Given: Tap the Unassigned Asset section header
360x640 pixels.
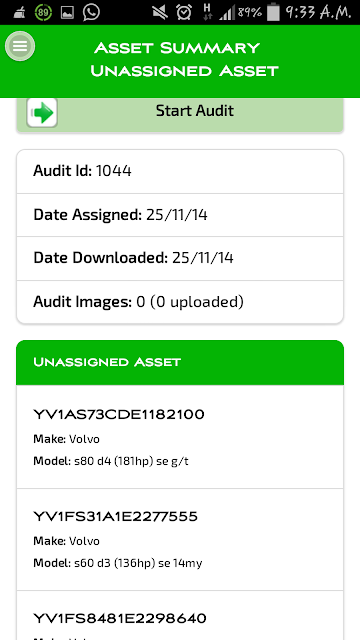Looking at the screenshot, I should tap(180, 362).
